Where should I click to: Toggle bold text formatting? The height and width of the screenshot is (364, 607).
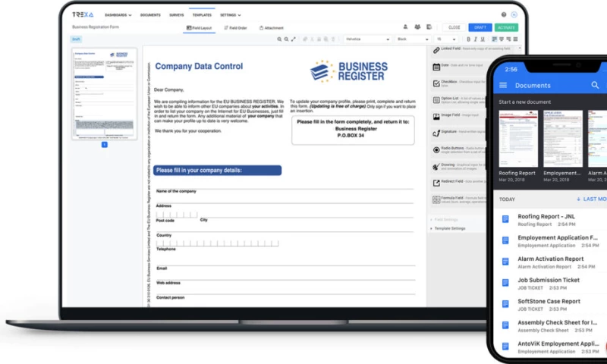point(468,39)
